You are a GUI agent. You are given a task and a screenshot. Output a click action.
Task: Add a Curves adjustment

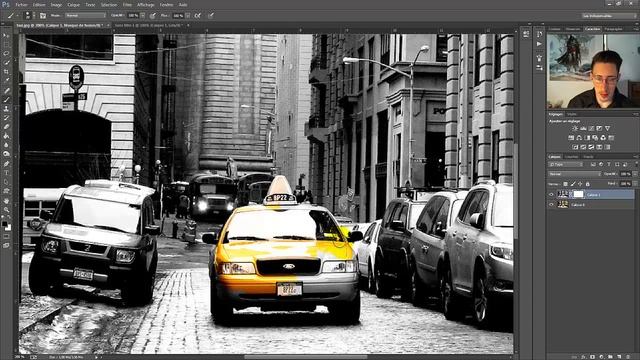[x=591, y=129]
